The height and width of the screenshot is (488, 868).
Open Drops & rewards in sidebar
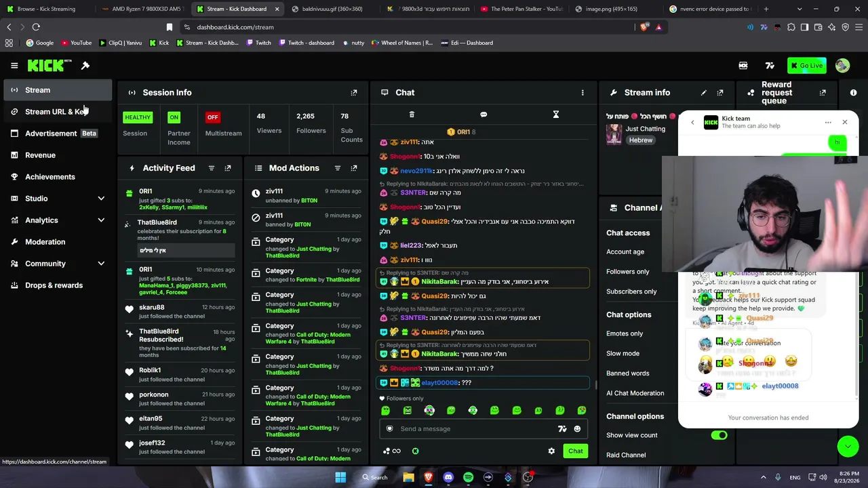58,285
